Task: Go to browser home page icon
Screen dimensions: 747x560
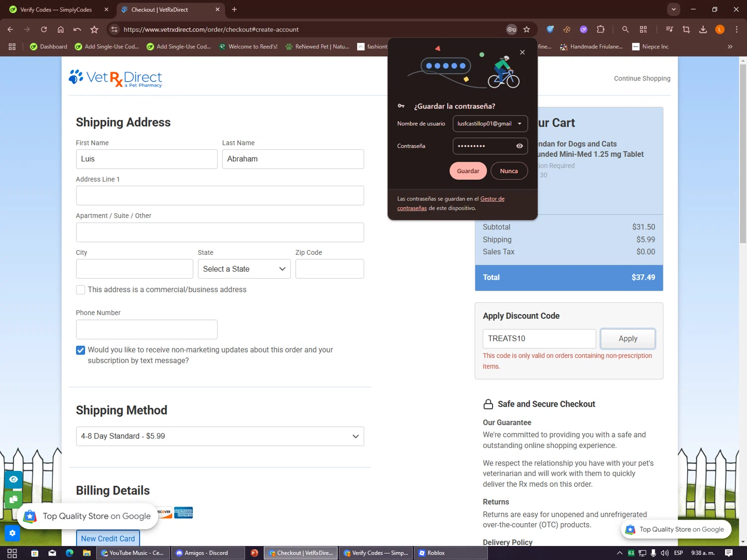Action: coord(61,29)
